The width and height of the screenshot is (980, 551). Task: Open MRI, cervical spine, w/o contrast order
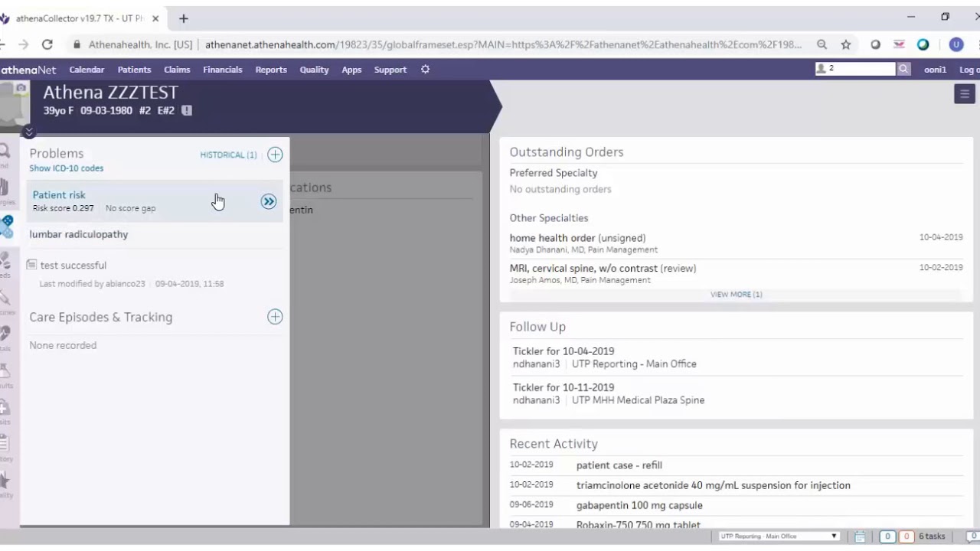pos(603,269)
